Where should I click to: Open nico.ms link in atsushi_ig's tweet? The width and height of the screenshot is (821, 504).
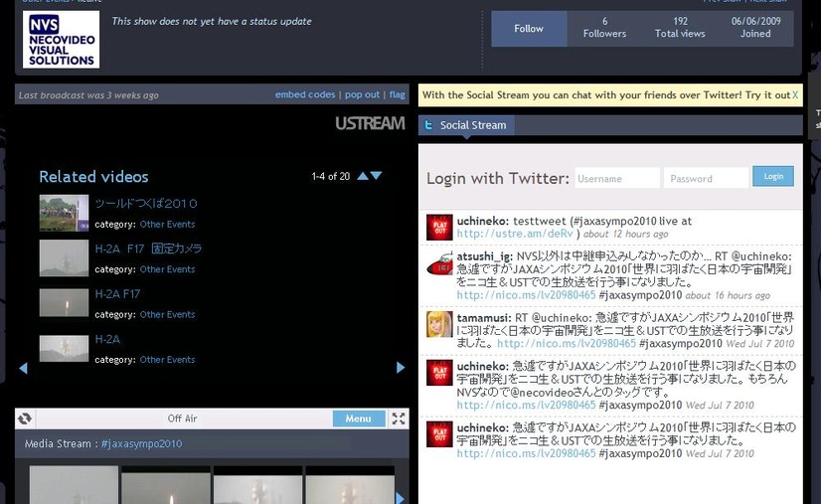tap(526, 295)
